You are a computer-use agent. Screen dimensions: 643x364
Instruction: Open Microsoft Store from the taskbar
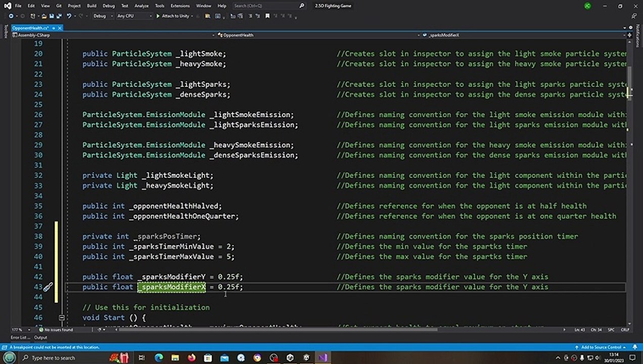pos(208,358)
